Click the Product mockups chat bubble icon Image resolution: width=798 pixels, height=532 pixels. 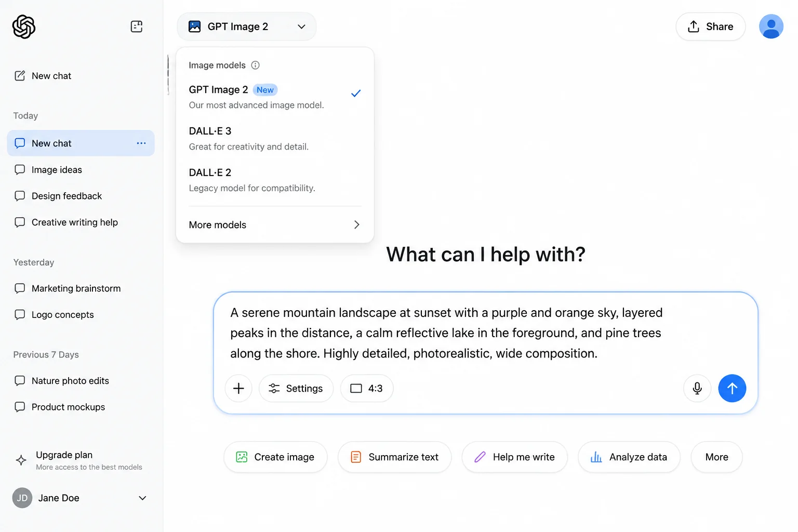[20, 407]
